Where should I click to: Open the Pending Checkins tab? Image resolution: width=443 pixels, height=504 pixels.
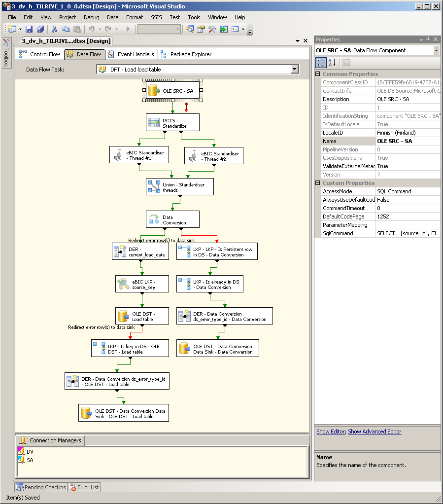click(x=41, y=487)
